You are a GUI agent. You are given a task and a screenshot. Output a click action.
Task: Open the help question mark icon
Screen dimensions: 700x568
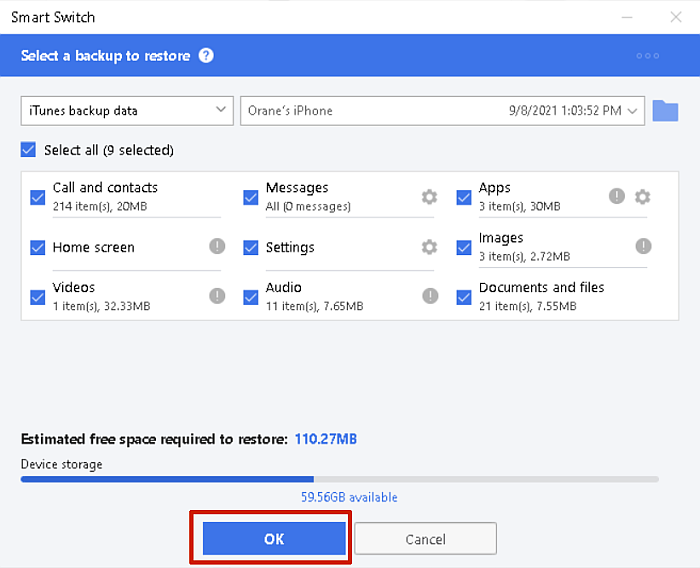pyautogui.click(x=206, y=56)
